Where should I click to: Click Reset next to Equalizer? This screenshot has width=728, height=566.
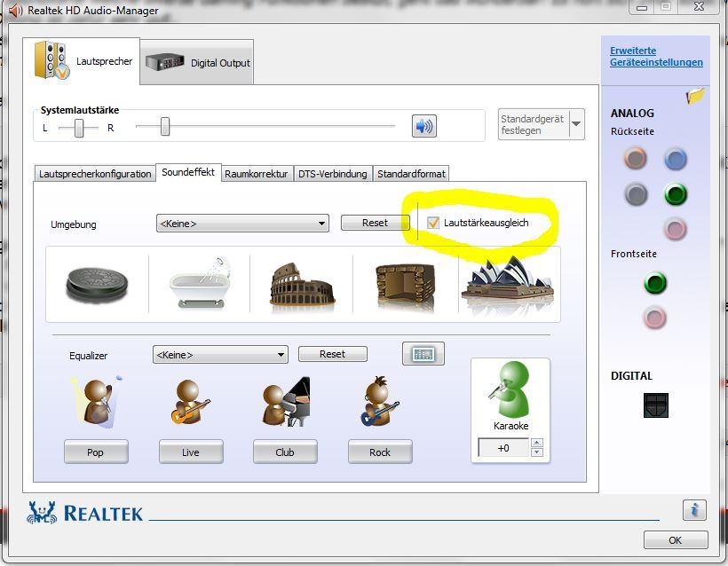point(332,354)
